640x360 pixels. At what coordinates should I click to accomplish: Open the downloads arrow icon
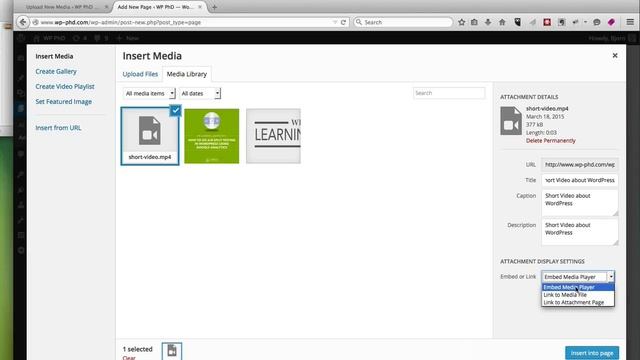coord(488,22)
